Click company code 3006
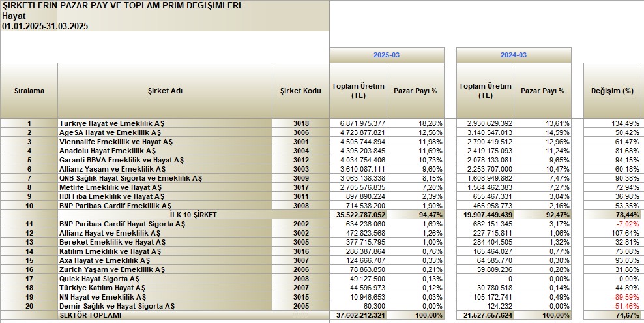The width and height of the screenshot is (644, 323). click(x=300, y=132)
